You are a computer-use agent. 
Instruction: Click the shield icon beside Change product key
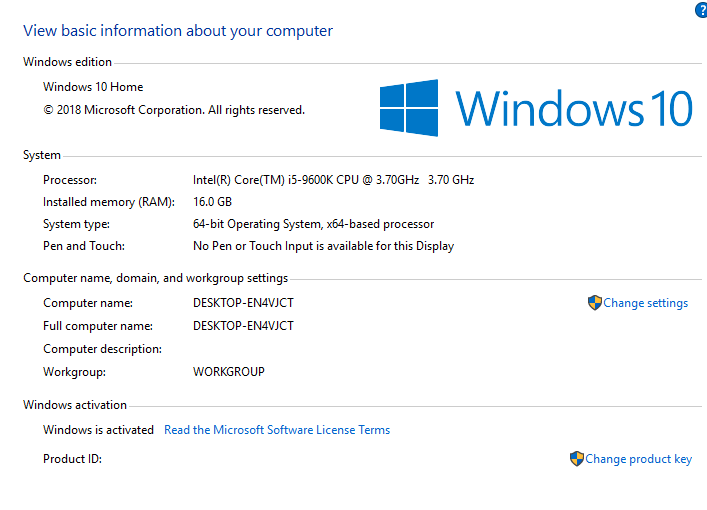click(x=576, y=459)
